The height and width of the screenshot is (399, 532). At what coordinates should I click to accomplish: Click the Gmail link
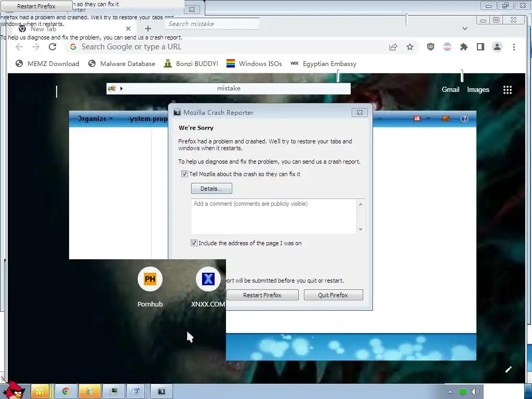(450, 89)
